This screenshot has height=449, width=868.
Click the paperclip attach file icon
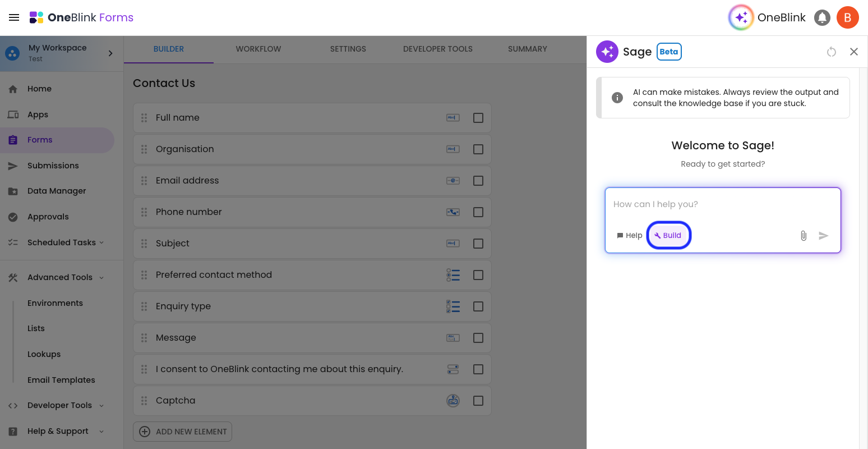coord(804,236)
